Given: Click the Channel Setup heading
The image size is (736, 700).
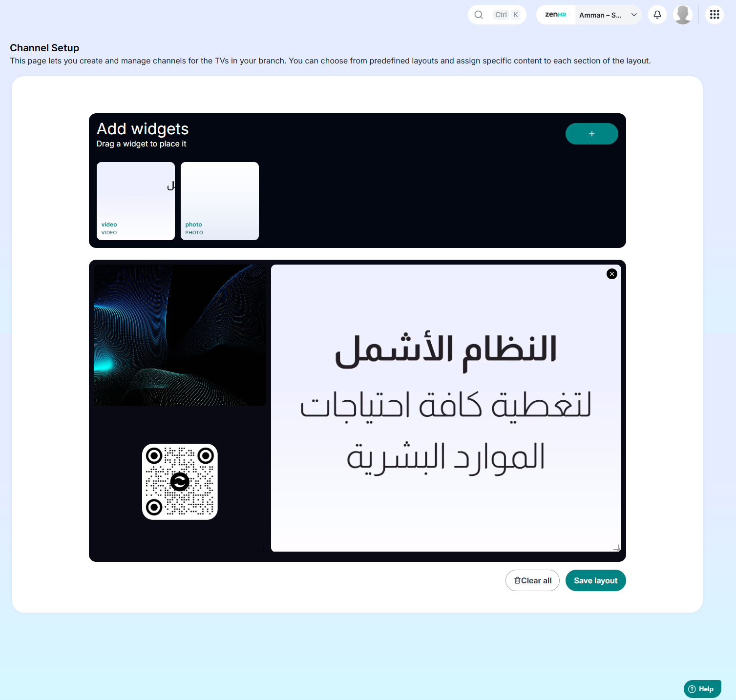Looking at the screenshot, I should (x=44, y=48).
